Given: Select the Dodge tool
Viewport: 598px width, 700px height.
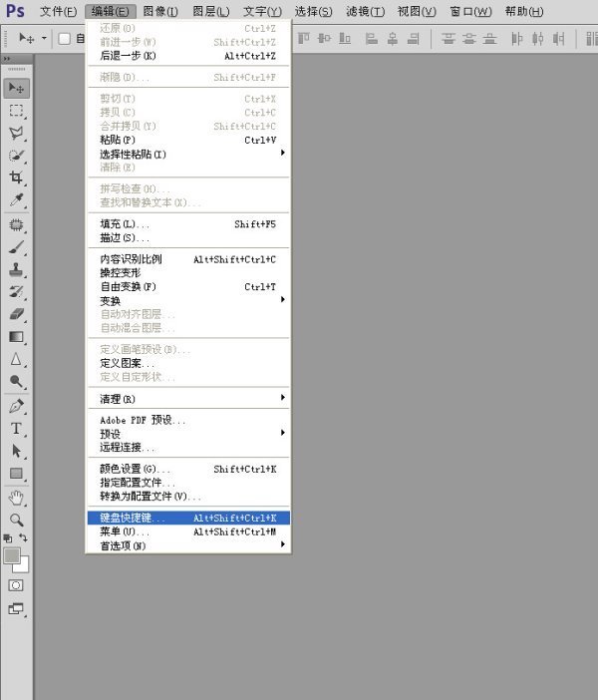Looking at the screenshot, I should click(17, 381).
